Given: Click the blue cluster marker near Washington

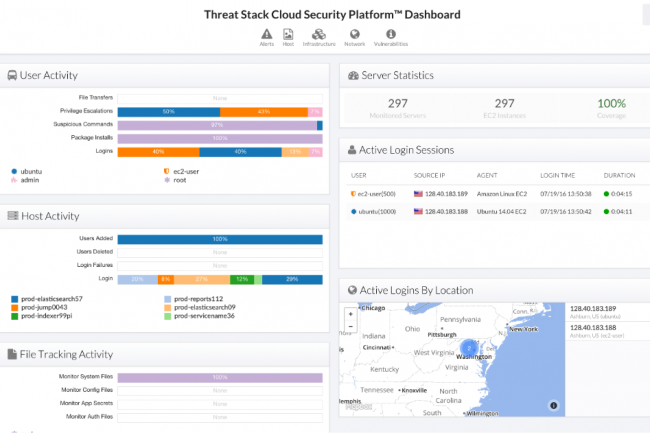Looking at the screenshot, I should click(x=469, y=348).
